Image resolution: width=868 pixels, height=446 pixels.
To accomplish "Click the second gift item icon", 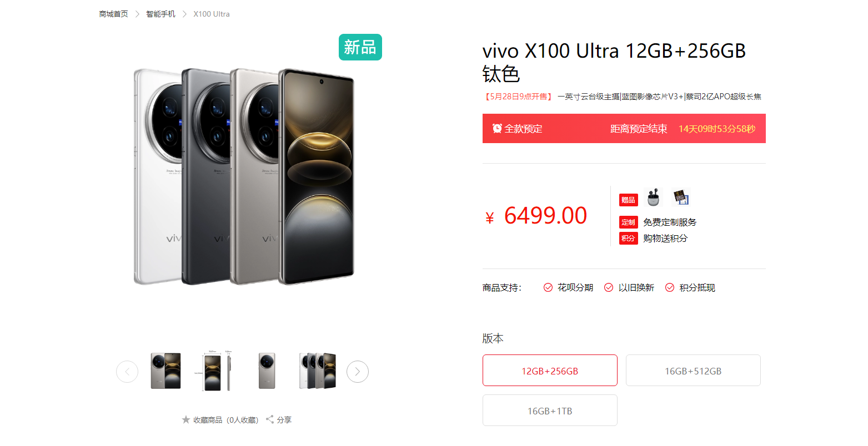I will [681, 197].
